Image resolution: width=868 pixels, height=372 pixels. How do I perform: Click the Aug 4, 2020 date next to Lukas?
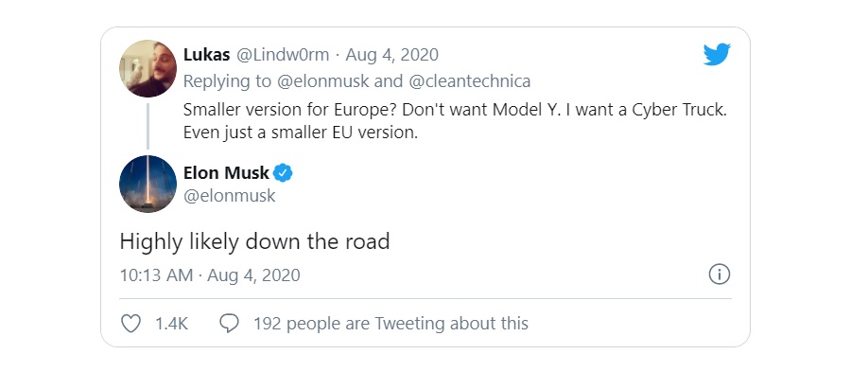tap(392, 55)
